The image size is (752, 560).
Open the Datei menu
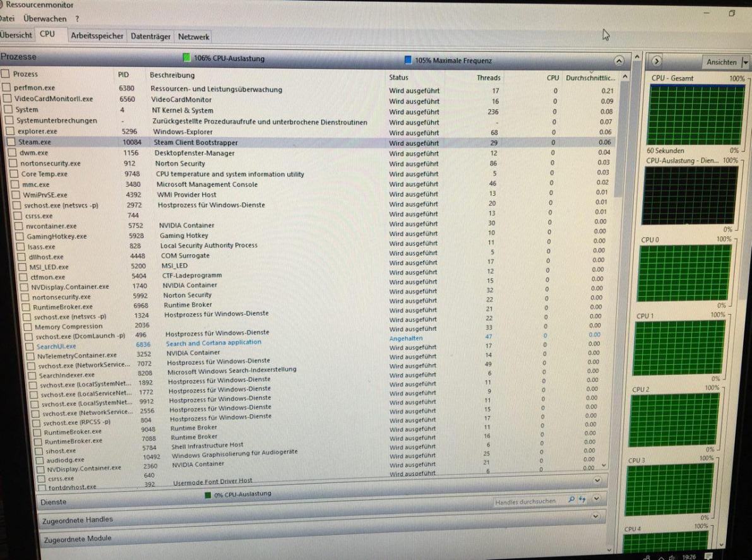click(7, 19)
